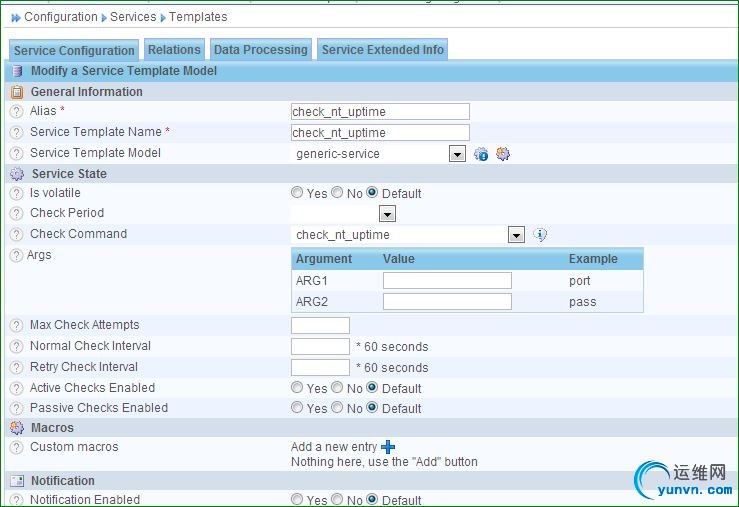Open Check Period dropdown
739x507 pixels.
click(x=387, y=214)
